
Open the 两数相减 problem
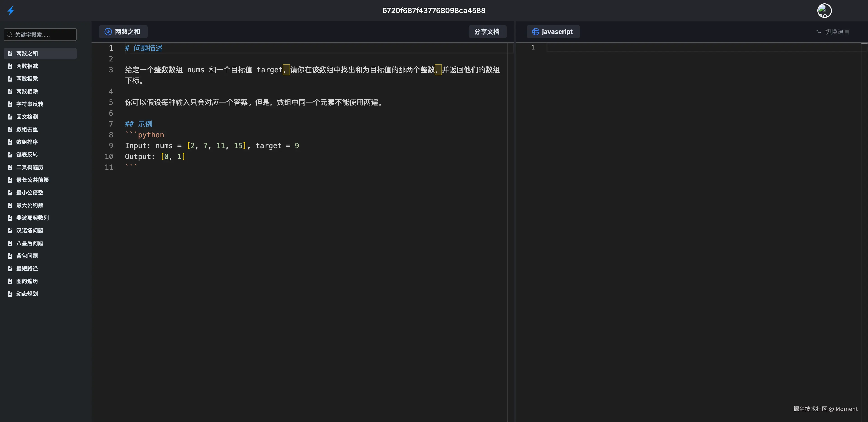(x=40, y=66)
